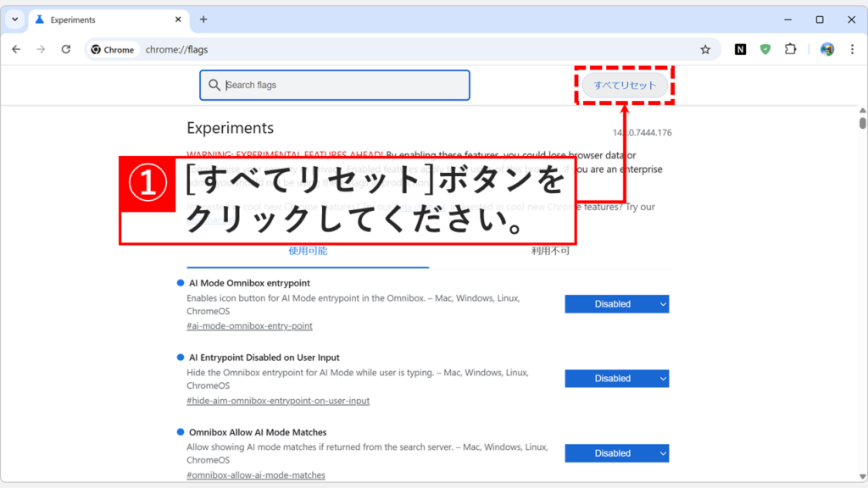868x488 pixels.
Task: Click inside the Search flags input field
Action: 339,85
